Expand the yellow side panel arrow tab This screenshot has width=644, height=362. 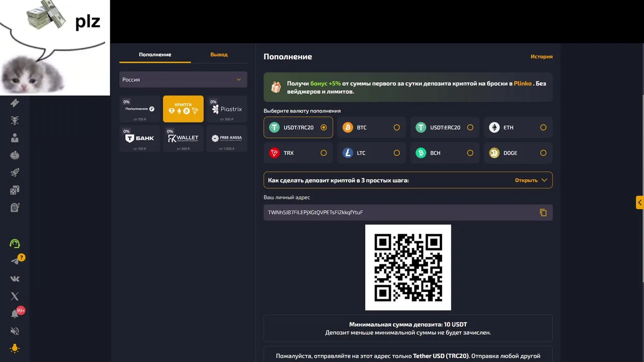[x=640, y=203]
